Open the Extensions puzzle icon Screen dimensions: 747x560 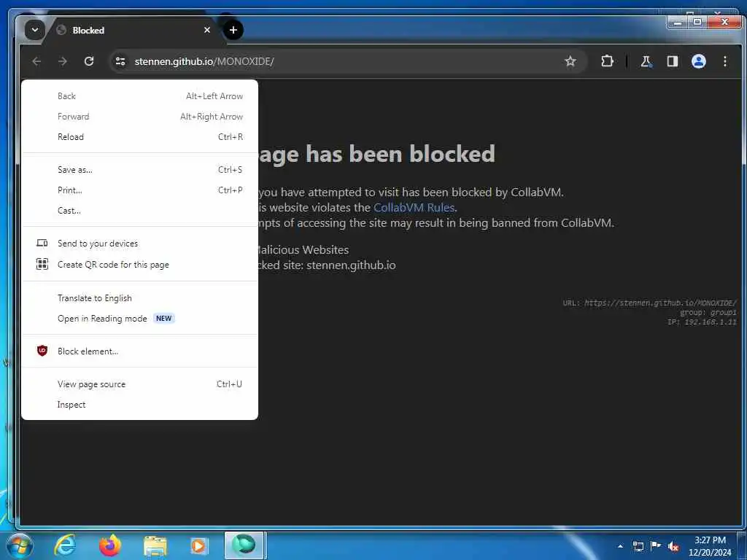(x=607, y=61)
